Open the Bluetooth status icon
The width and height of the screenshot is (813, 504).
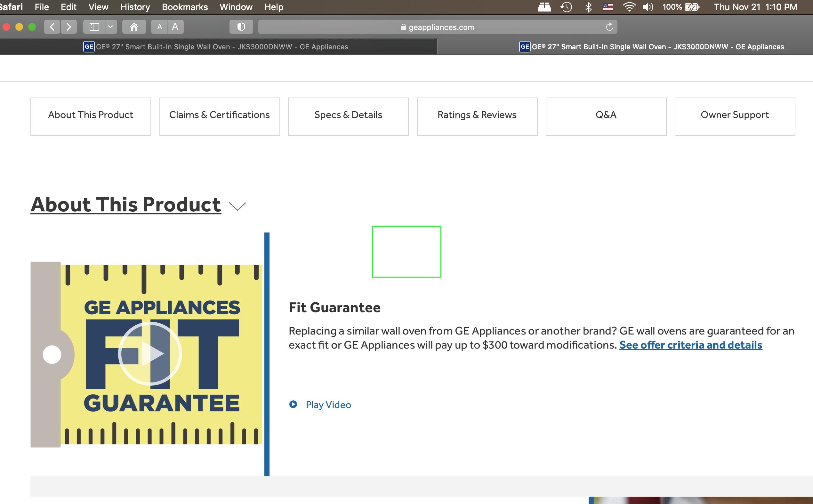[589, 7]
